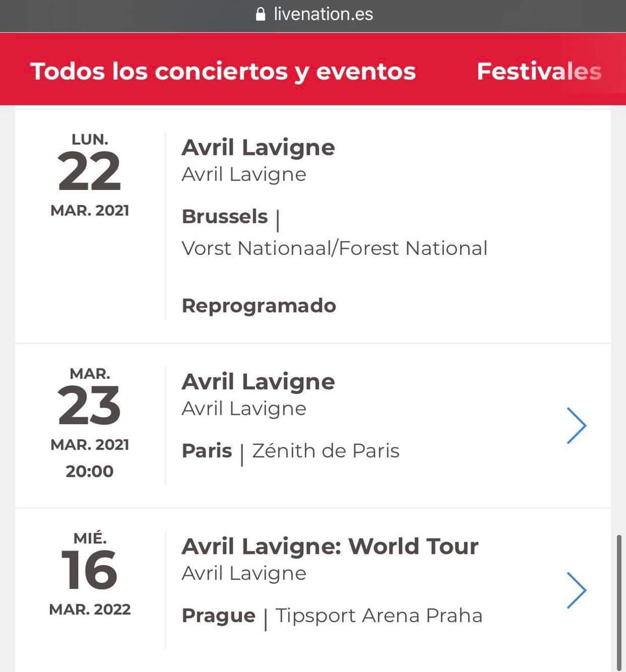The height and width of the screenshot is (672, 626).
Task: Click Avril Lavigne title for Brussels show
Action: point(258,147)
